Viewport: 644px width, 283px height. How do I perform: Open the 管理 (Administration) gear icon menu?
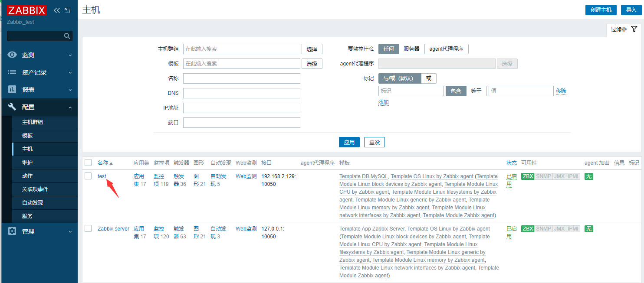[12, 231]
